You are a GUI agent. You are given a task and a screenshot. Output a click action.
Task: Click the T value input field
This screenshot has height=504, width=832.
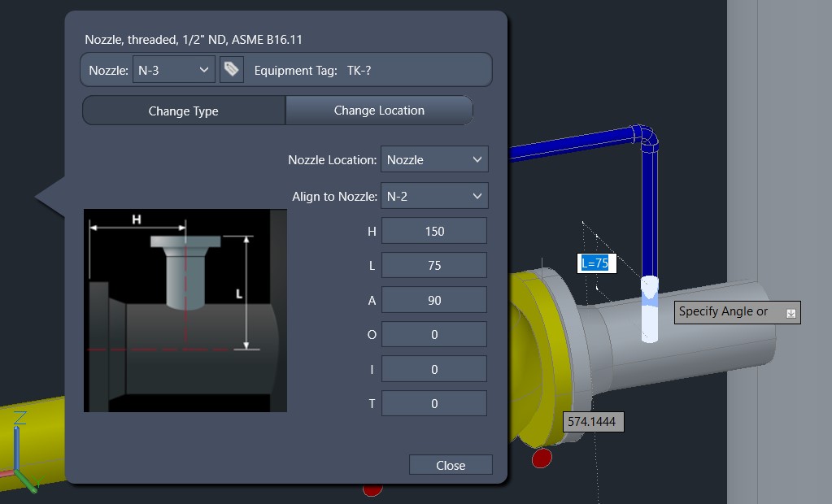pos(434,403)
